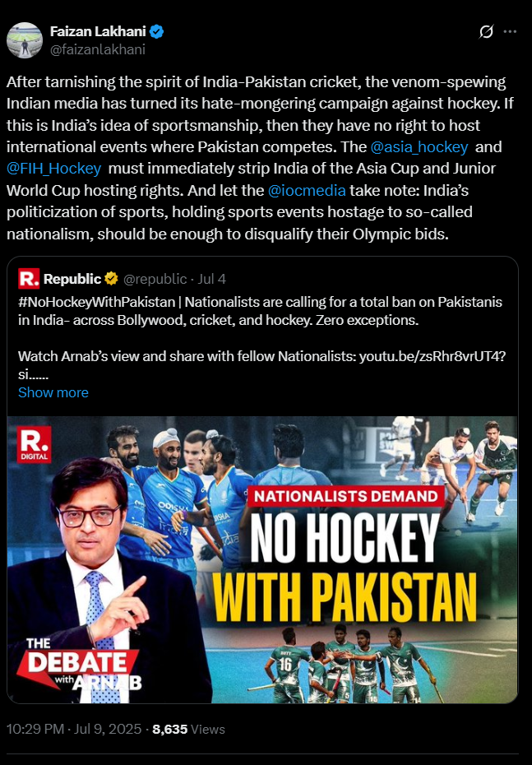The width and height of the screenshot is (532, 765).
Task: Click Faizan Lakhani's blue verified badge
Action: pos(156,32)
